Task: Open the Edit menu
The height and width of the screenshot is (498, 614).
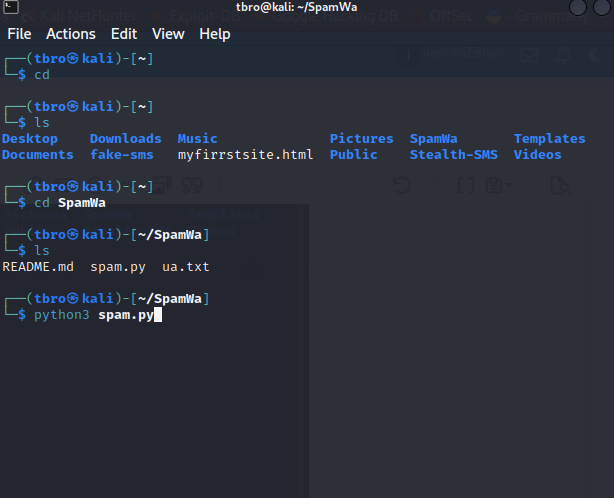Action: coord(124,34)
